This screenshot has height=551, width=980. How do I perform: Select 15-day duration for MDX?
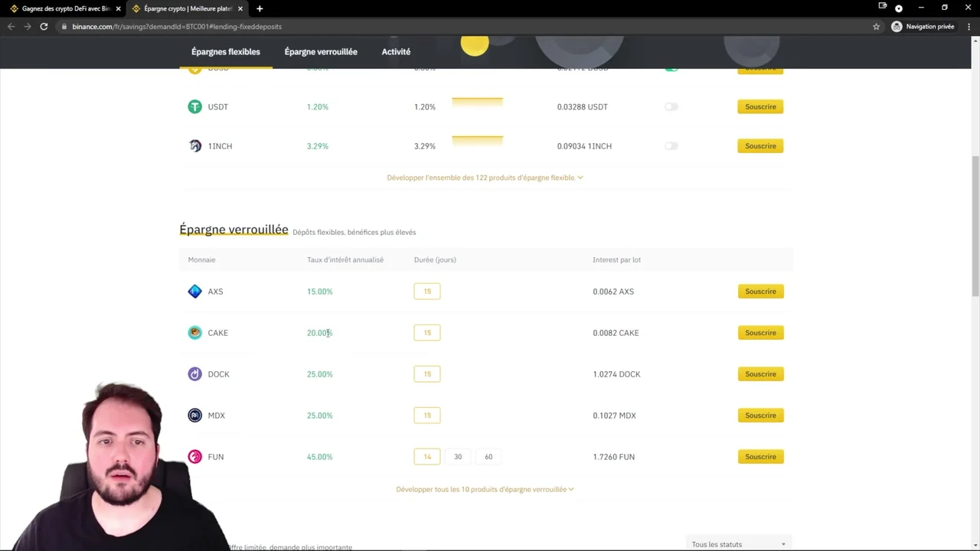point(427,415)
